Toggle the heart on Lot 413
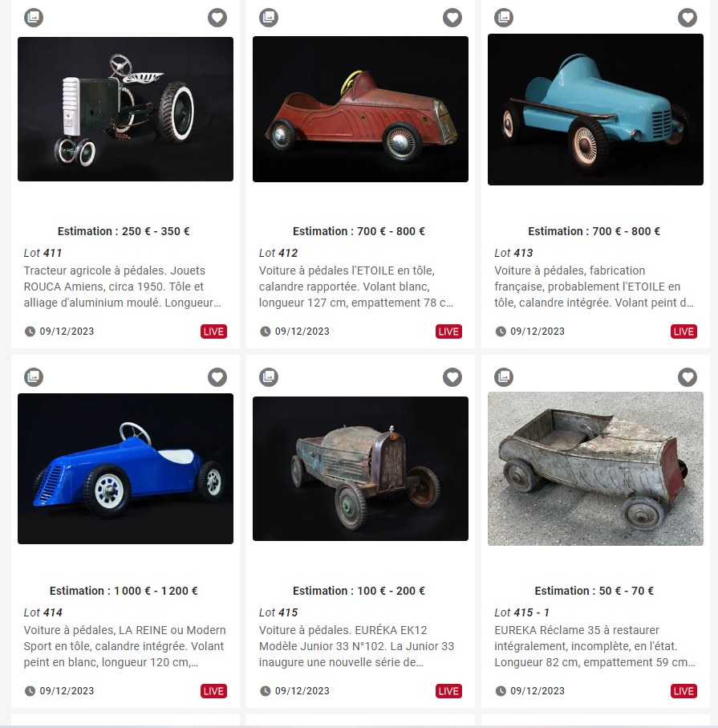The height and width of the screenshot is (728, 718). point(688,18)
